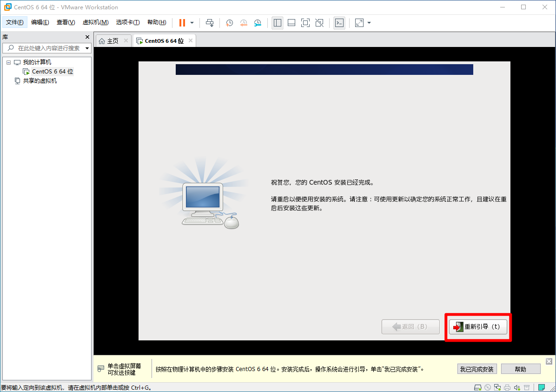Toggle the console view icon
Screen dimensions: 556x392
(339, 23)
